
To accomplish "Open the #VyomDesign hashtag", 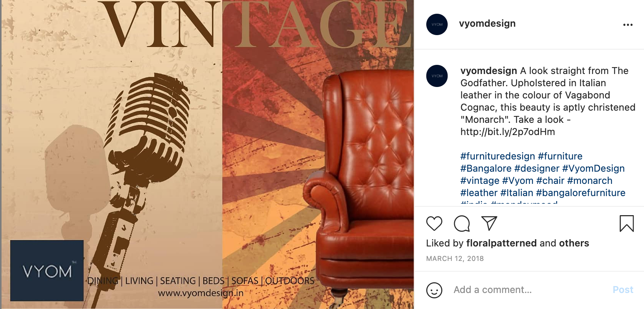I will [593, 169].
